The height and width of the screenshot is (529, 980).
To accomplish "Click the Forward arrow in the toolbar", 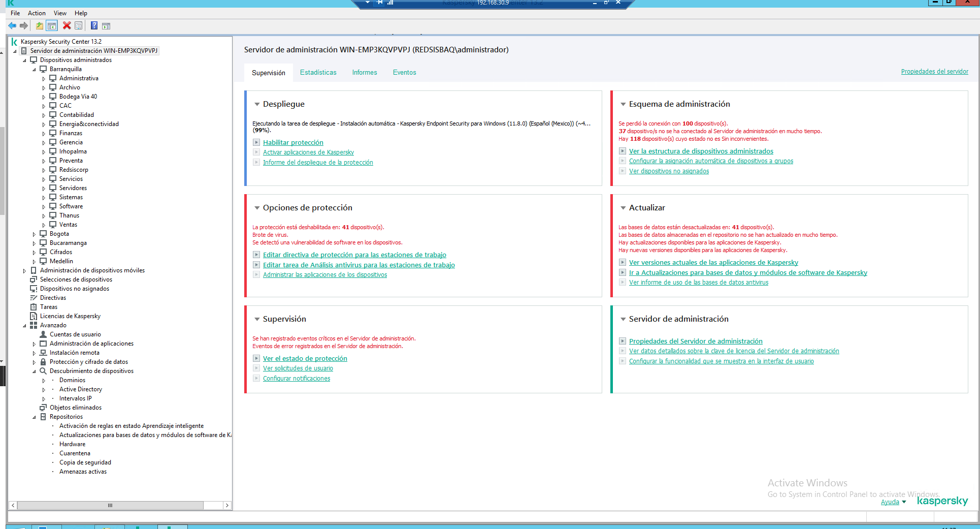I will [24, 26].
